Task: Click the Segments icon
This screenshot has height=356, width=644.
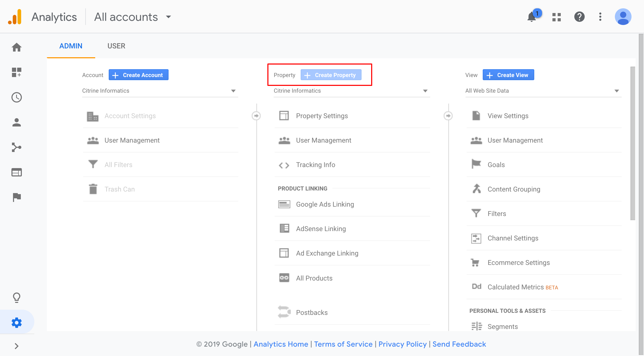Action: click(x=476, y=326)
